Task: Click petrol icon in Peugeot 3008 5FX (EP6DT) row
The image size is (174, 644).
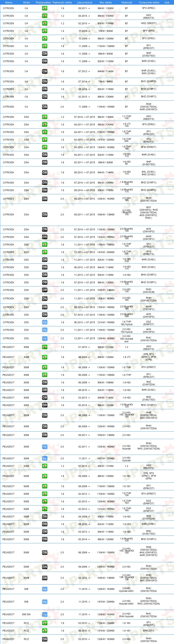Action: click(x=45, y=367)
